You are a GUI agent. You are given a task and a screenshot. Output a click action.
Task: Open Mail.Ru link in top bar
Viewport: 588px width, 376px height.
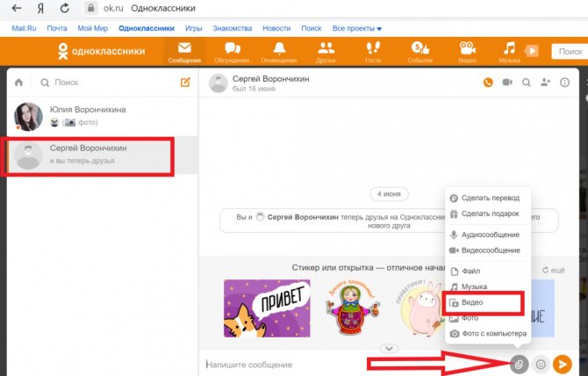tap(24, 28)
